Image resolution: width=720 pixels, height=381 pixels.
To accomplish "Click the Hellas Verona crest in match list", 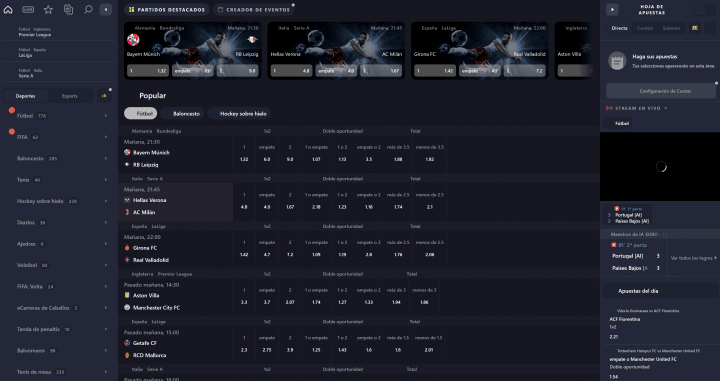I will click(127, 200).
